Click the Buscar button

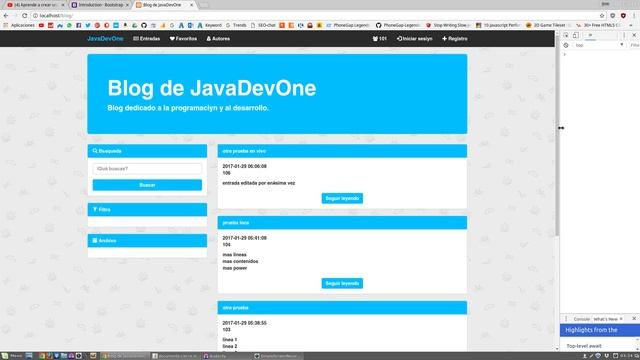click(x=147, y=185)
